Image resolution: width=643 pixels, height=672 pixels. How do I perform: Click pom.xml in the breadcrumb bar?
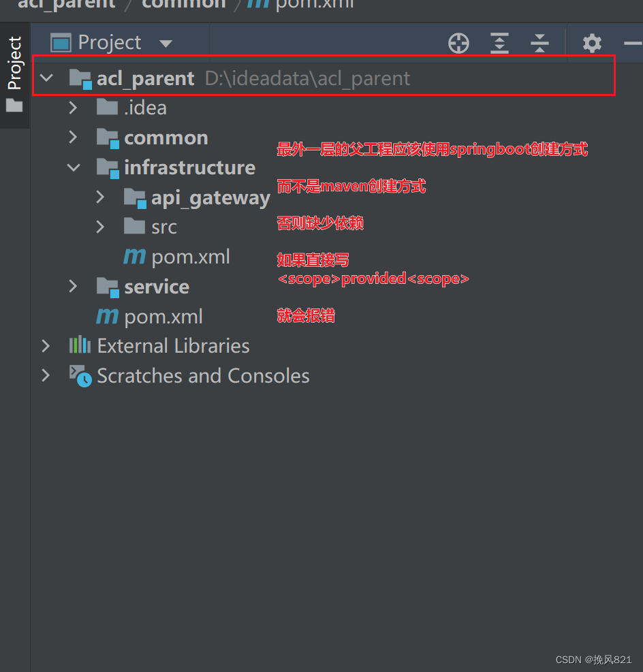pos(315,4)
